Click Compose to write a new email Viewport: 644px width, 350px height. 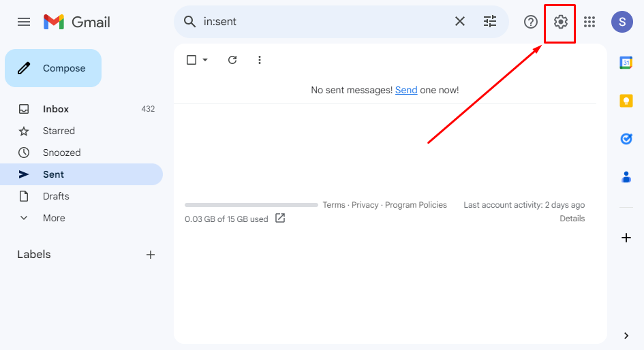coord(53,68)
